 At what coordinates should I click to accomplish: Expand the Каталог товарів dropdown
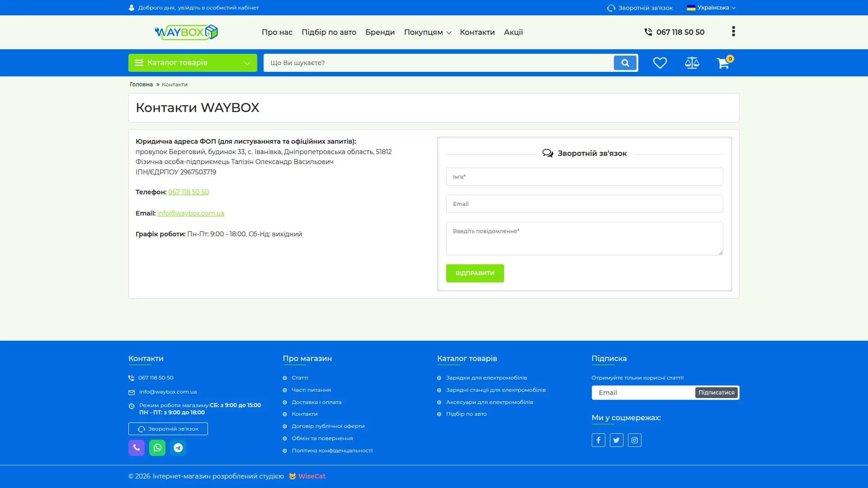click(x=193, y=63)
